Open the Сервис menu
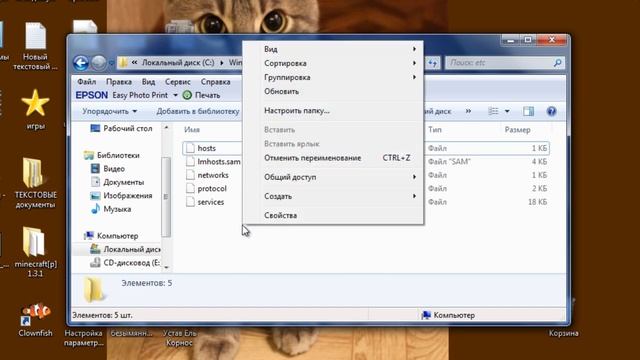This screenshot has height=360, width=640. click(178, 82)
